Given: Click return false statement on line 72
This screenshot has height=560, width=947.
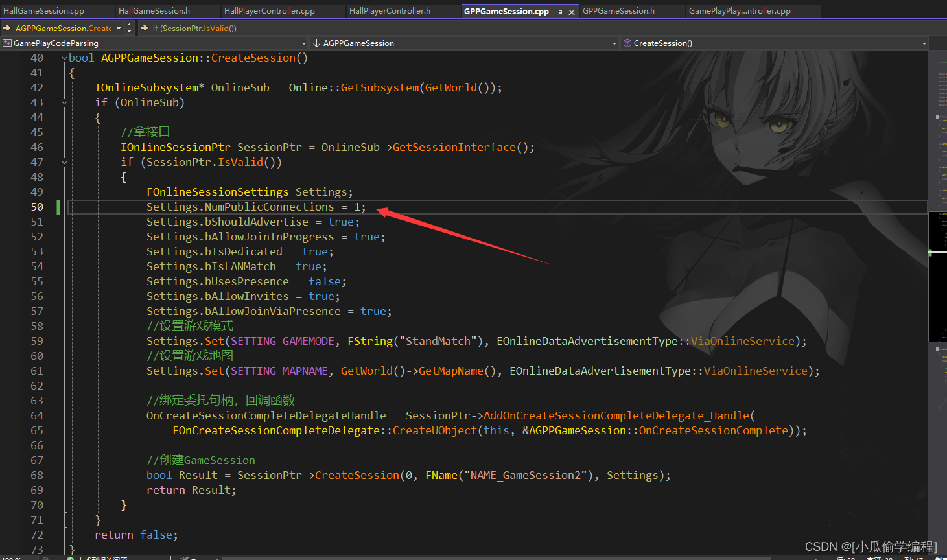Looking at the screenshot, I should (136, 535).
